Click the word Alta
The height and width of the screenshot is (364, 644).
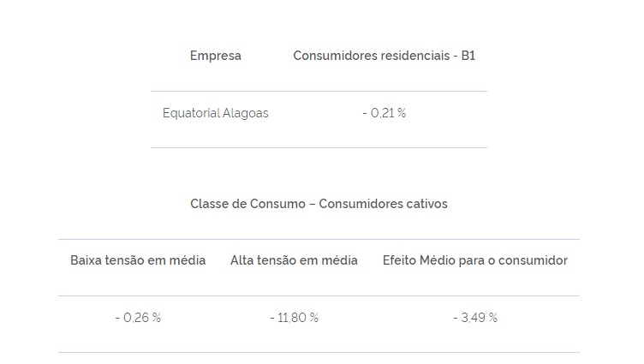pos(242,260)
